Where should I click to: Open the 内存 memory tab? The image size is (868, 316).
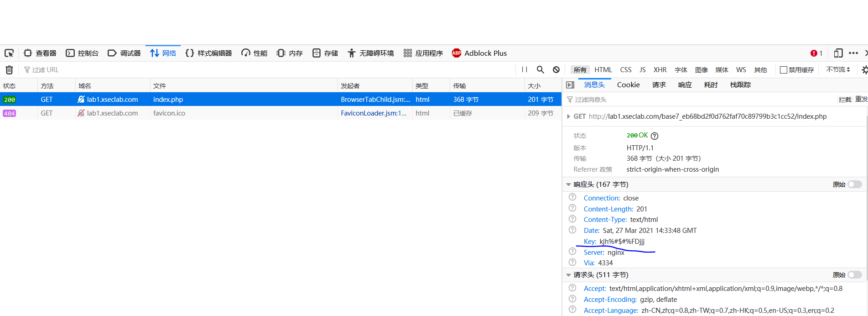[290, 53]
